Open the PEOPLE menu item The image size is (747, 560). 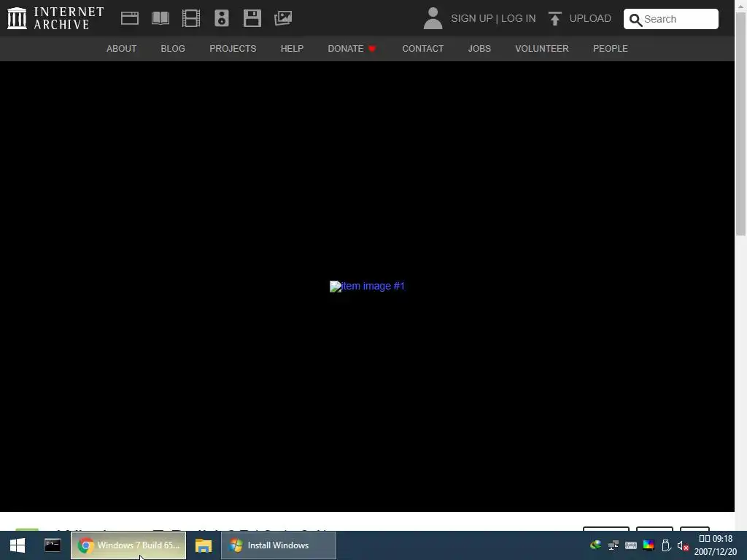(x=611, y=49)
